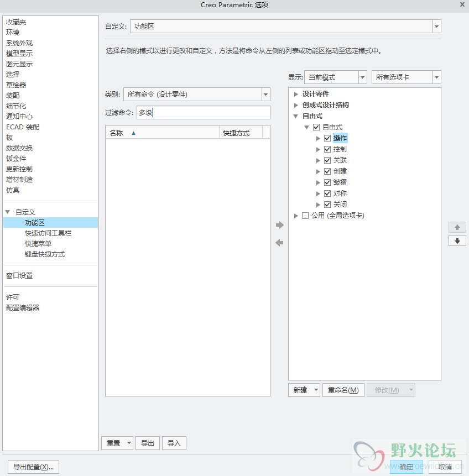This screenshot has height=476, width=469.
Task: Click the 导出配置(X)... button
Action: click(x=33, y=467)
